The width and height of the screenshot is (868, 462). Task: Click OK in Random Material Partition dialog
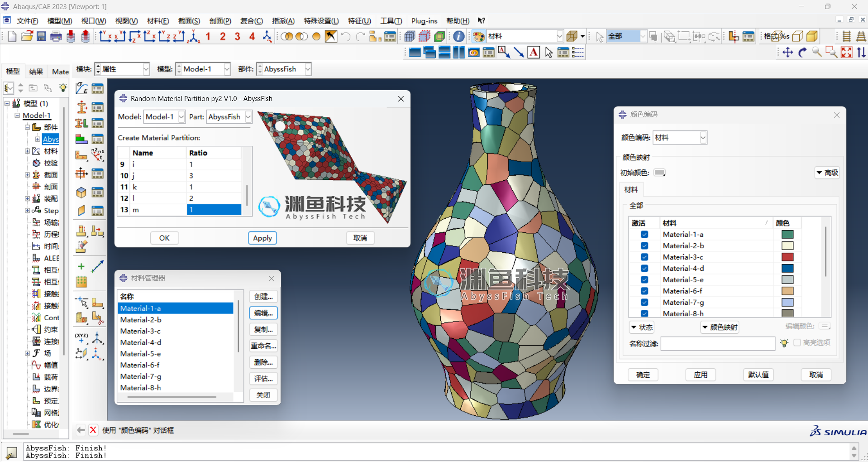pyautogui.click(x=164, y=238)
